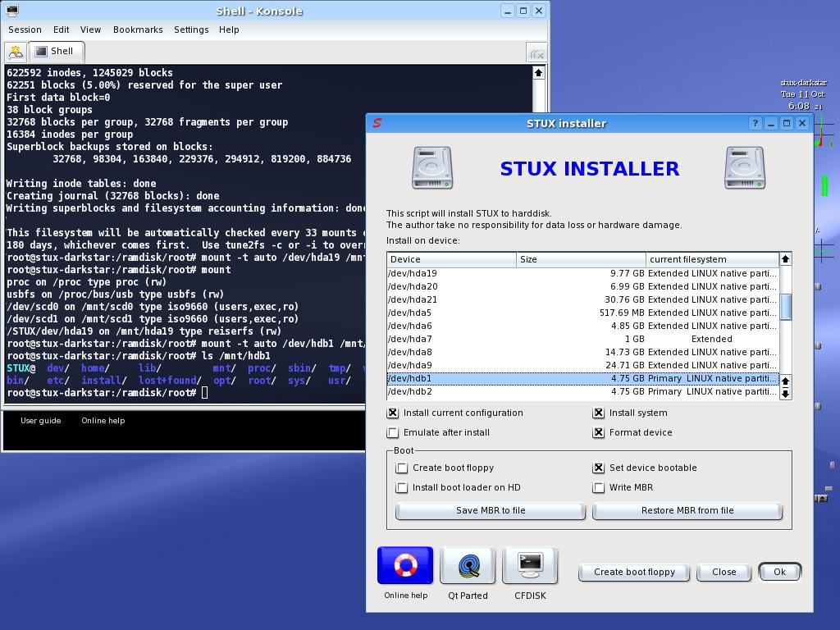Toggle Install current configuration checkbox

coord(393,413)
